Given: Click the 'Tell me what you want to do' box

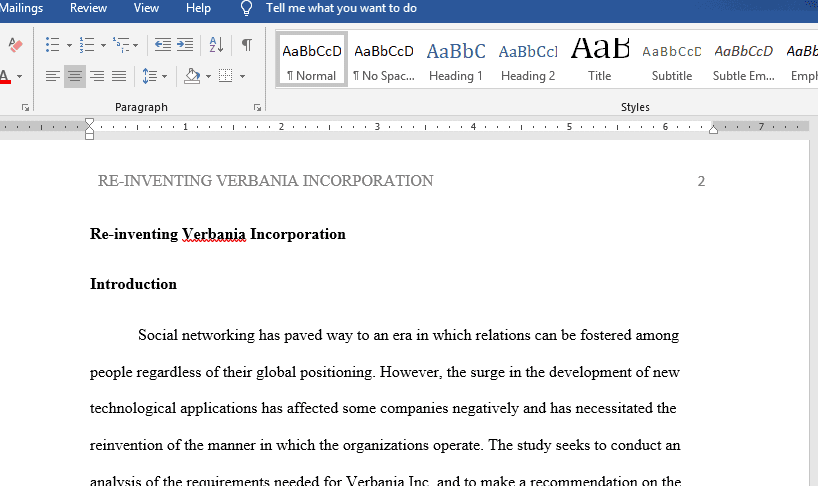Looking at the screenshot, I should pyautogui.click(x=341, y=8).
